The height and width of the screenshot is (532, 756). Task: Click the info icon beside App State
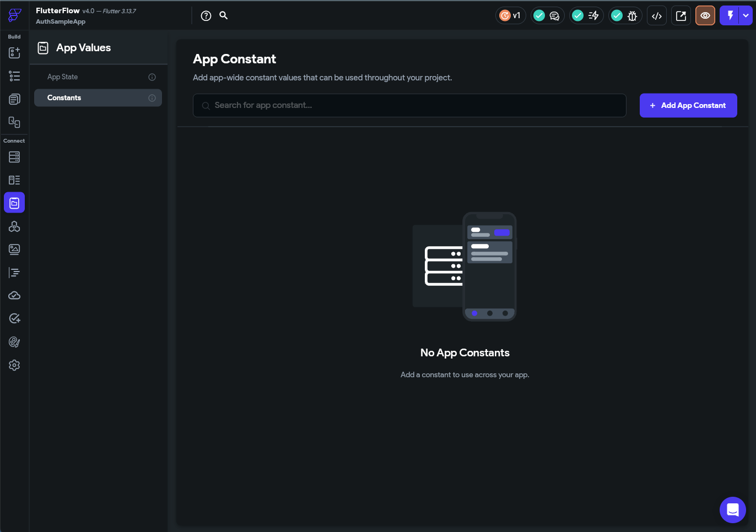point(152,77)
